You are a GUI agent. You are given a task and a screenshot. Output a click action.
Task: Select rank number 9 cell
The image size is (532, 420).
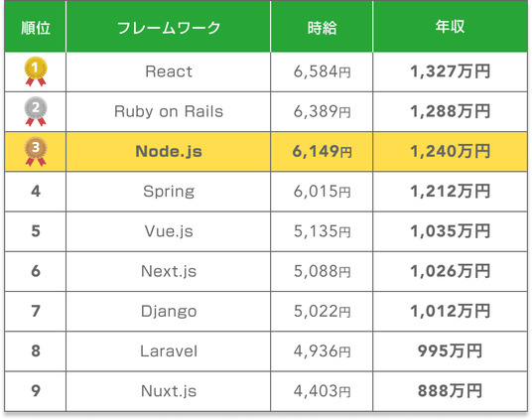(36, 391)
